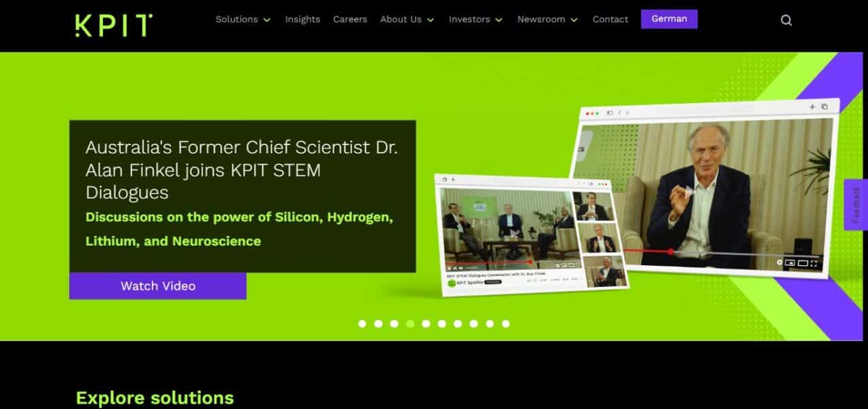Click the small STEM Dialogues video thumbnail
This screenshot has height=409, width=868.
(x=508, y=231)
